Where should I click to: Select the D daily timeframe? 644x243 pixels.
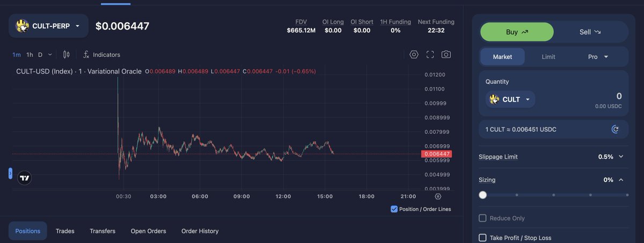point(40,54)
